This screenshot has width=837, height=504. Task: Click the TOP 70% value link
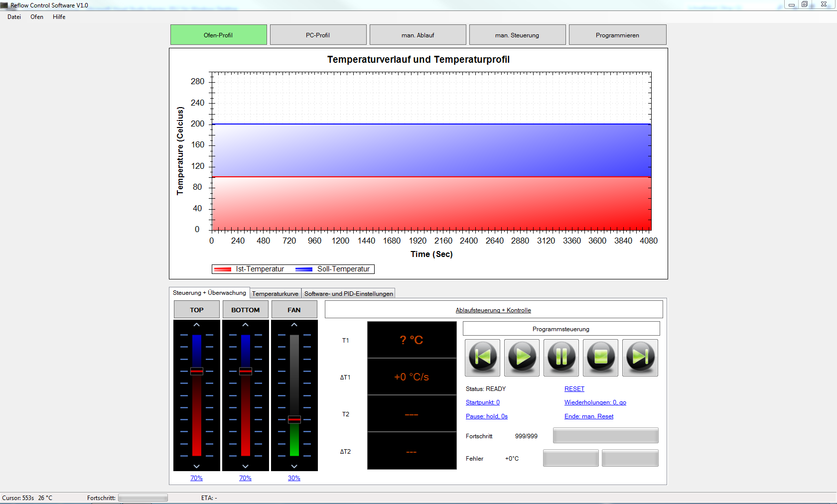[x=197, y=478]
